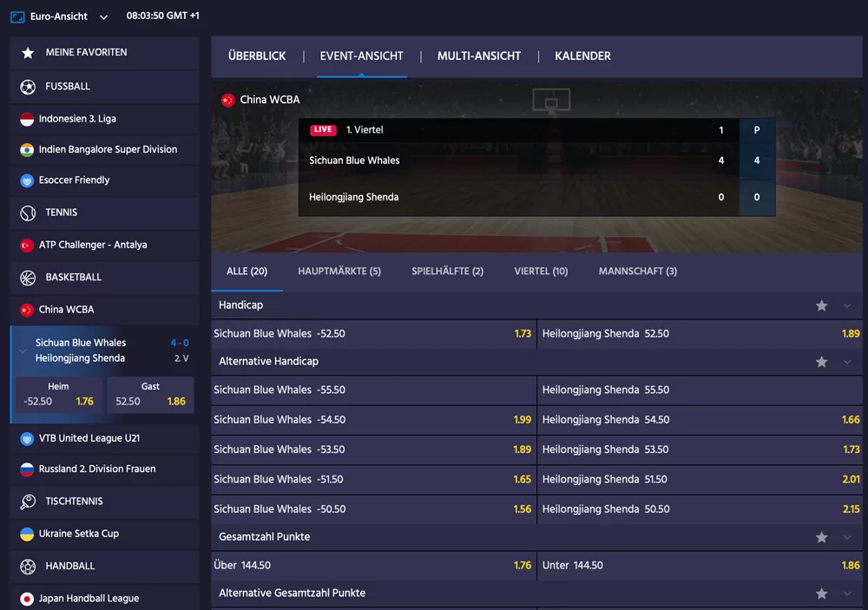The height and width of the screenshot is (610, 868).
Task: Click the VTB United League globe icon
Action: [x=27, y=438]
